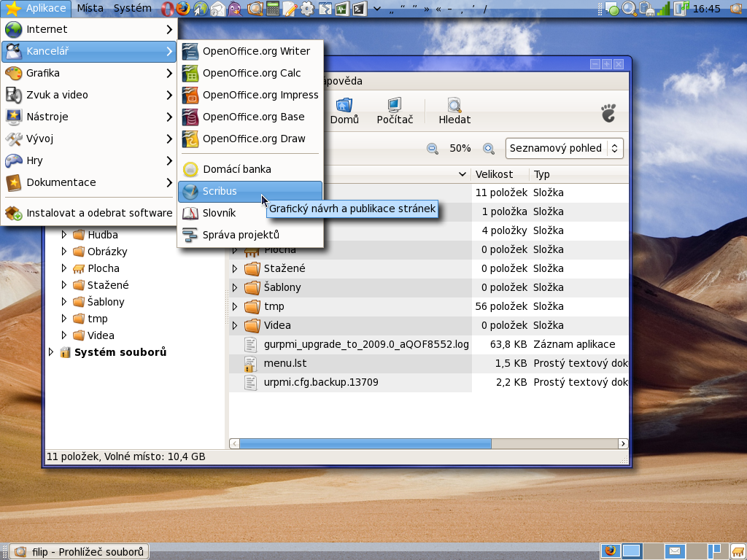The height and width of the screenshot is (560, 747).
Task: Open the Vývoj submenu
Action: (89, 139)
